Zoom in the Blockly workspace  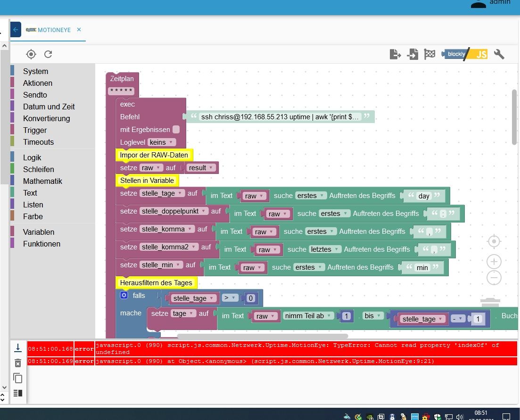[x=494, y=262]
